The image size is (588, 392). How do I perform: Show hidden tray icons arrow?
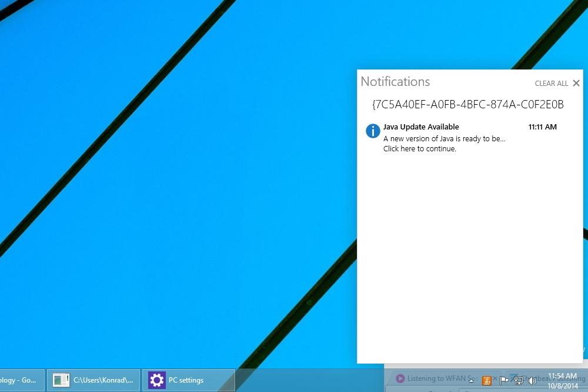pos(471,380)
